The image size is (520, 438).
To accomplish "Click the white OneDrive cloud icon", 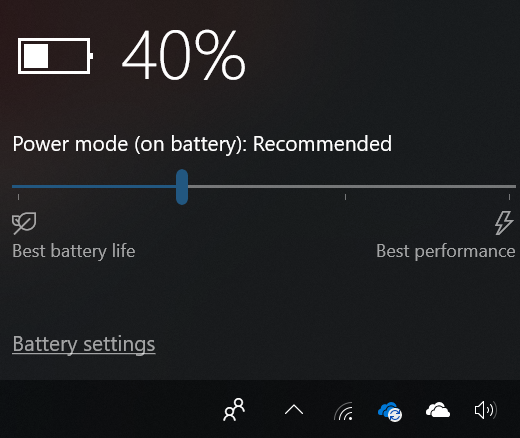I will 438,410.
